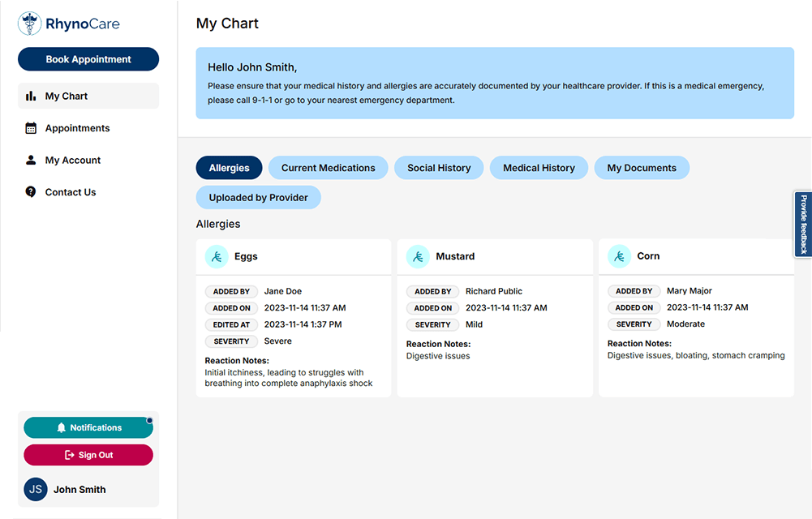Click the Appointments calendar icon
The width and height of the screenshot is (812, 519).
coord(31,128)
